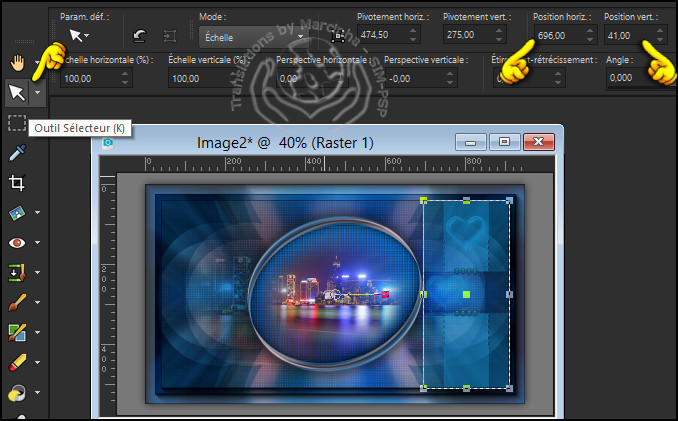The image size is (678, 421).
Task: Expand the Selector tool flyout arrow
Action: (38, 93)
